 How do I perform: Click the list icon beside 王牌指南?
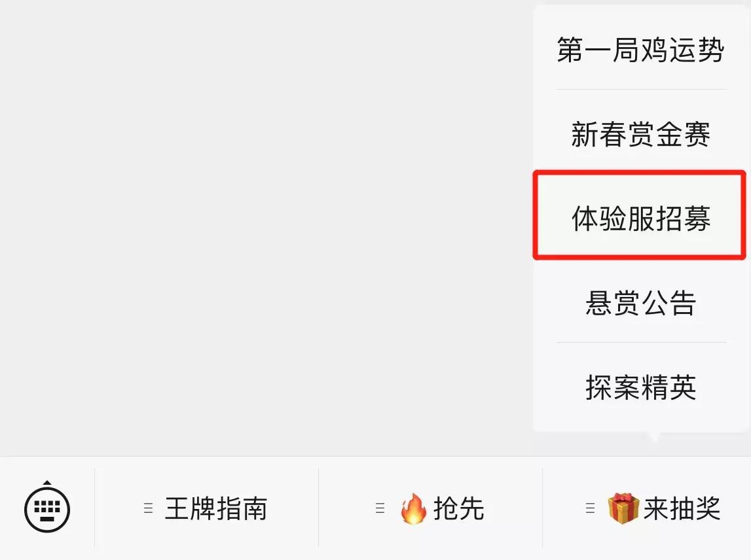pyautogui.click(x=149, y=508)
